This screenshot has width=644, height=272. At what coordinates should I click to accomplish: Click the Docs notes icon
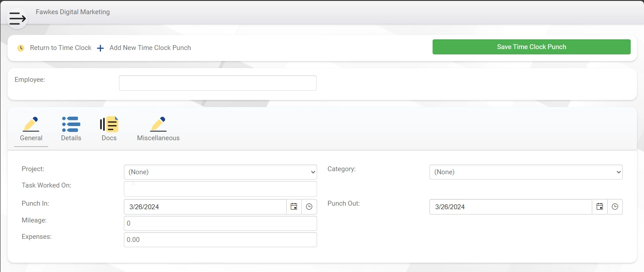pos(109,124)
